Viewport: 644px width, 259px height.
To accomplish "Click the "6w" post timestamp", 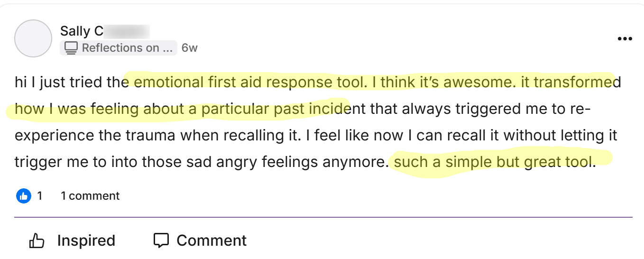I will click(189, 48).
